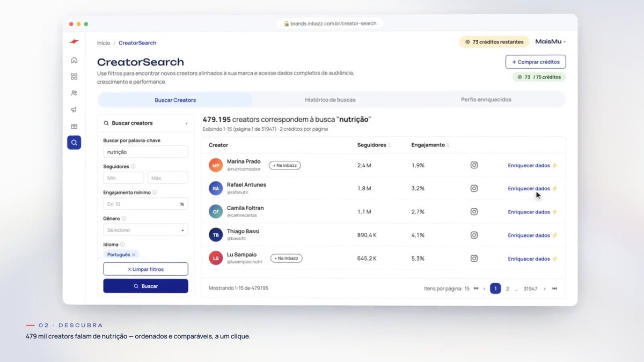The image size is (644, 362).
Task: Open the Home icon in sidebar
Action: (x=74, y=60)
